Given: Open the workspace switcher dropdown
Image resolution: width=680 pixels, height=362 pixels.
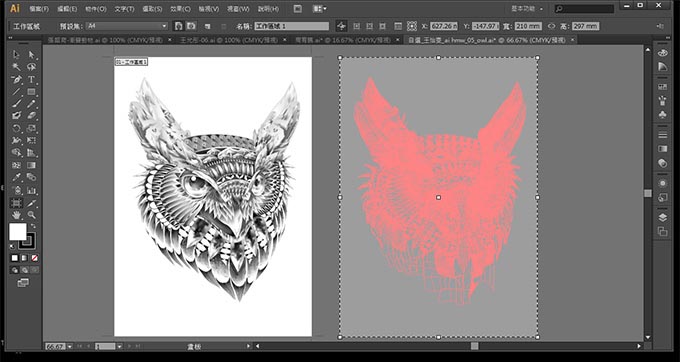Looking at the screenshot, I should click(527, 9).
